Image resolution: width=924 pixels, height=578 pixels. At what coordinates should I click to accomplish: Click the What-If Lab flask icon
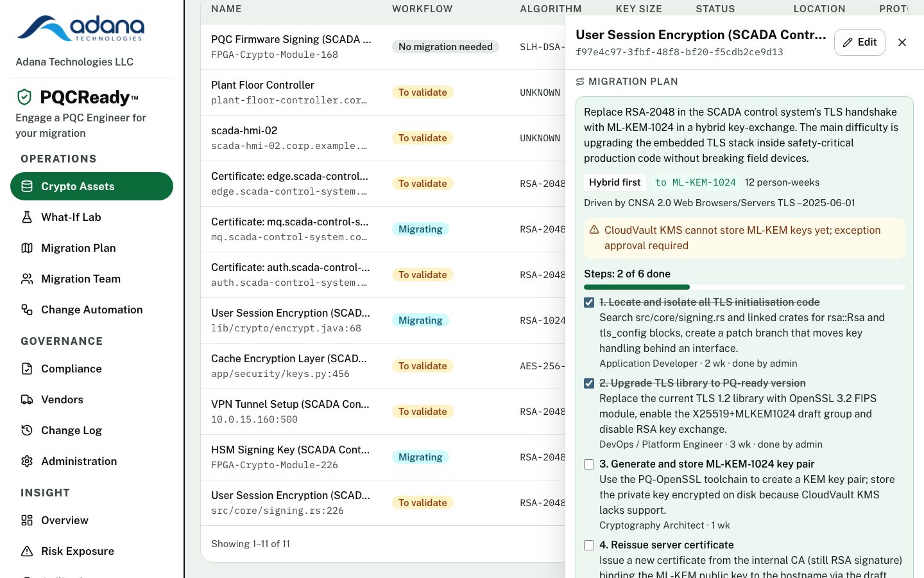[27, 217]
